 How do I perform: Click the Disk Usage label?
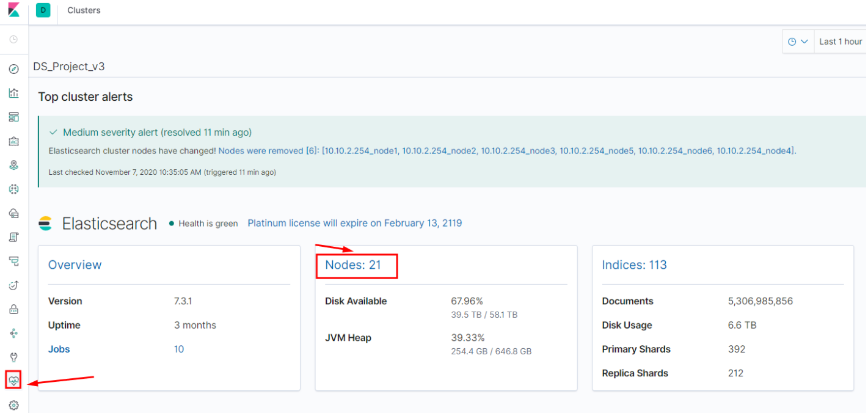(627, 325)
